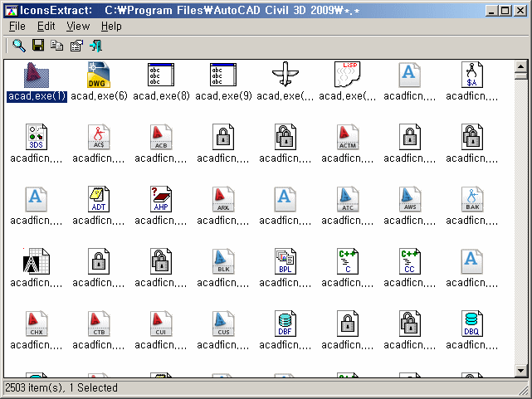Screen dimensions: 532x399
Task: Click the scrollbar up arrow
Action: point(520,66)
